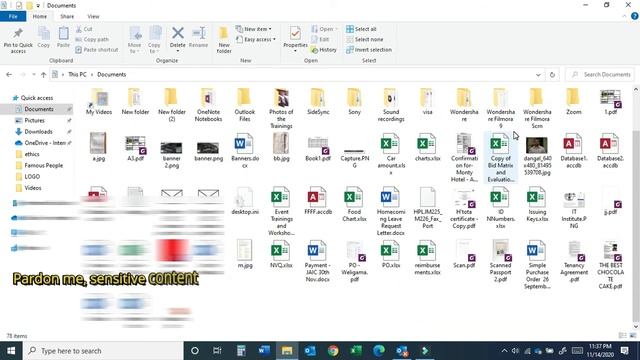Select Famous People folder in sidebar

pyautogui.click(x=43, y=165)
